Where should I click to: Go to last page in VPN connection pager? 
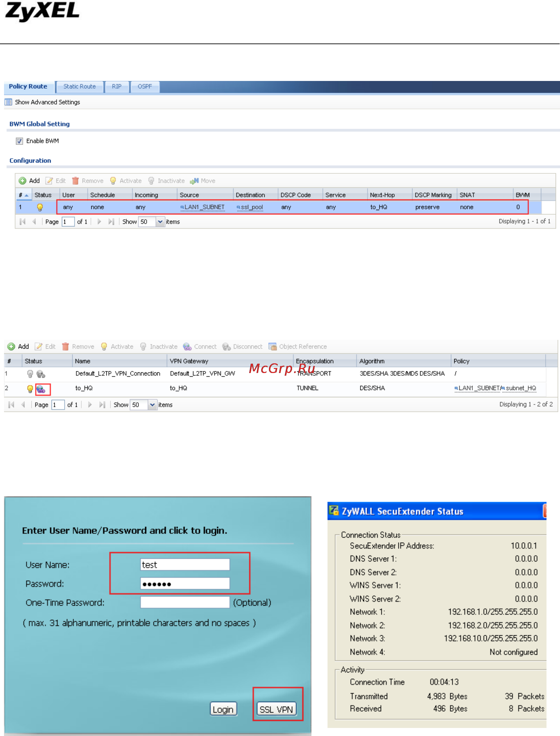tap(102, 405)
